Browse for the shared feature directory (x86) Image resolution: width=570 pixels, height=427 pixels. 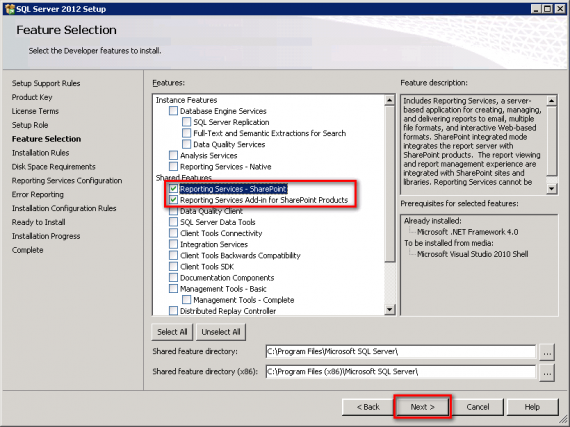(x=547, y=372)
